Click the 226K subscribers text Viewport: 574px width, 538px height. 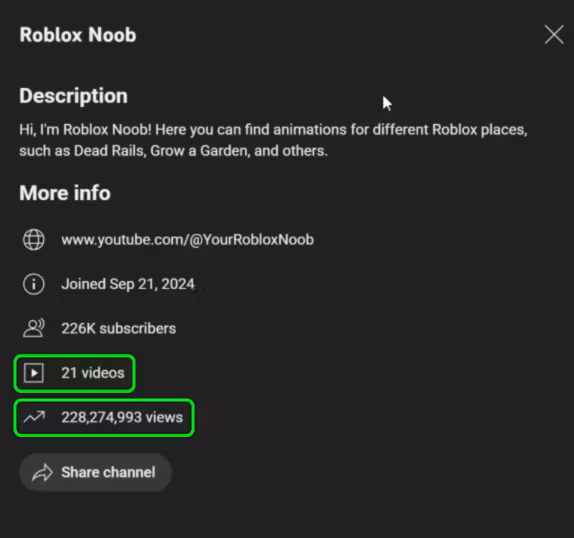(119, 328)
